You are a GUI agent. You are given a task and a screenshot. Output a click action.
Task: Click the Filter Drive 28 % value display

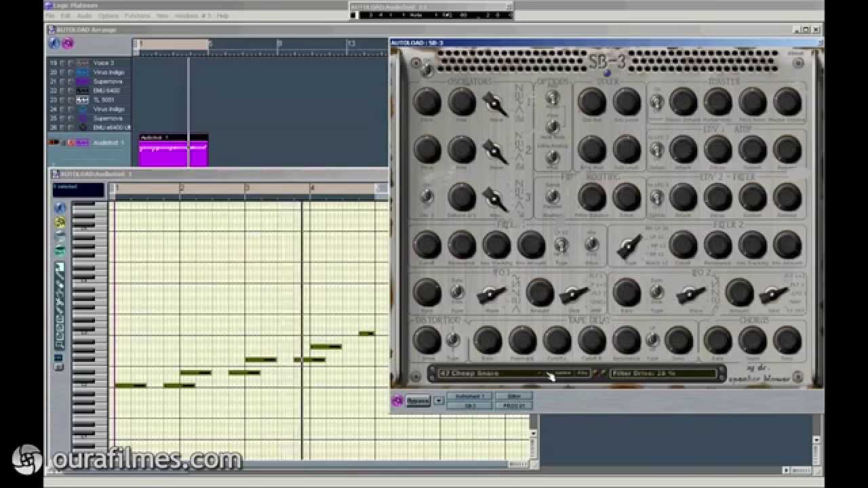pyautogui.click(x=663, y=373)
